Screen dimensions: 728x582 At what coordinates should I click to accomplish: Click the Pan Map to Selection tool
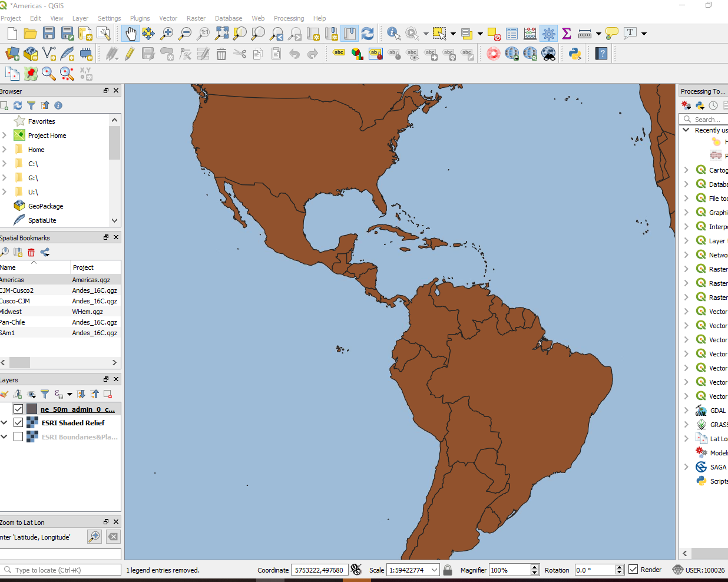[x=148, y=34]
